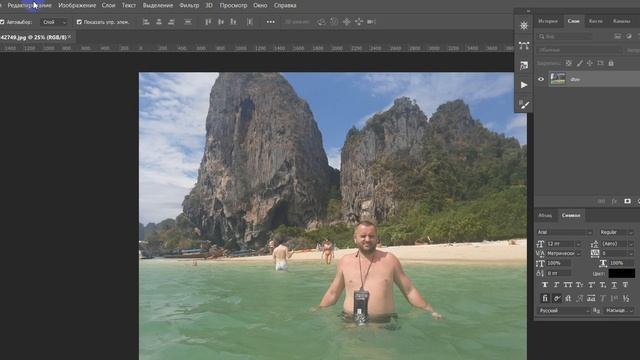
Task: Open the Слой auto-select dropdown
Action: point(54,22)
